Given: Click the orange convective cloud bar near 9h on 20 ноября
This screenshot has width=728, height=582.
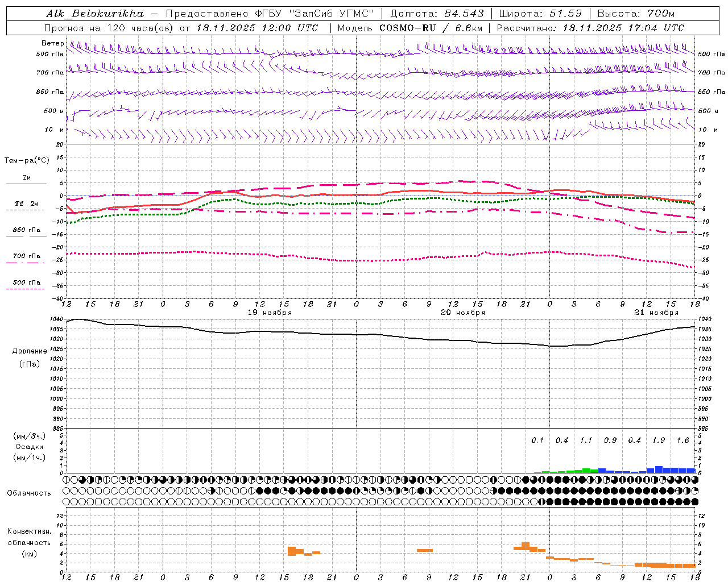Looking at the screenshot, I should 425,550.
